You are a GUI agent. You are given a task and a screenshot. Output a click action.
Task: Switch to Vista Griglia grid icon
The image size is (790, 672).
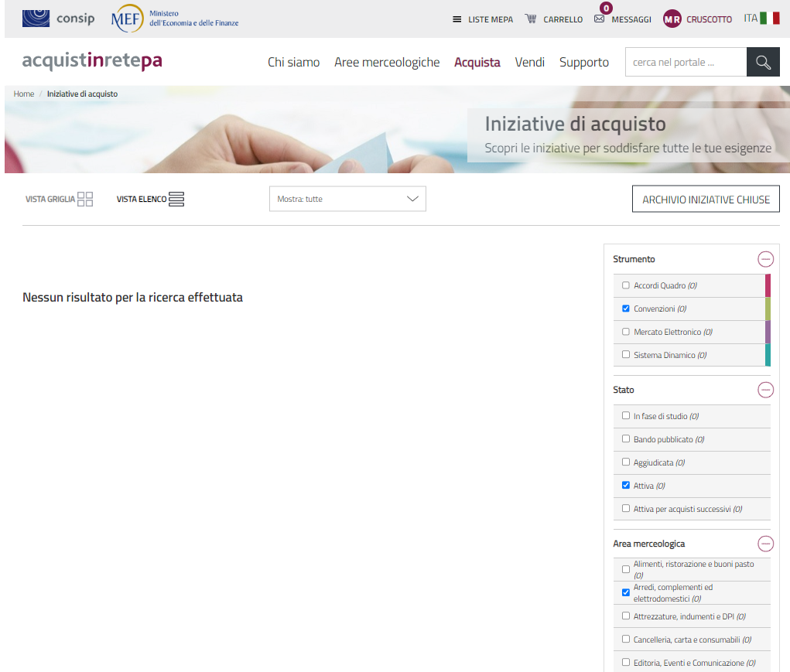pos(85,199)
